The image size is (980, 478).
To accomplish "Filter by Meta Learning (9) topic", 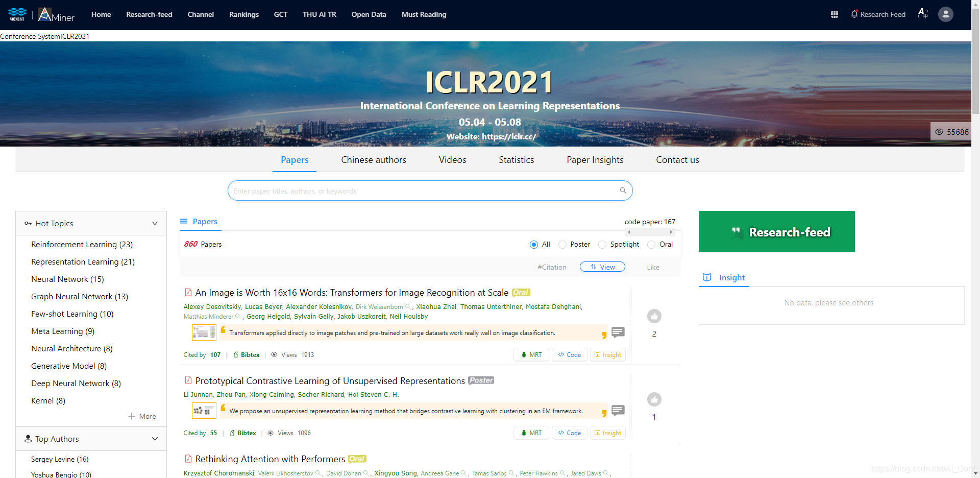I will point(63,331).
